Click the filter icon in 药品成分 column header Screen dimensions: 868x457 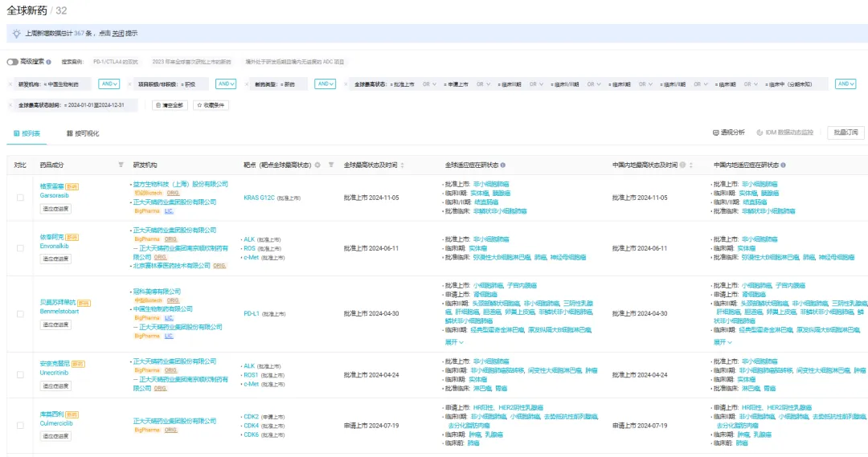click(121, 165)
